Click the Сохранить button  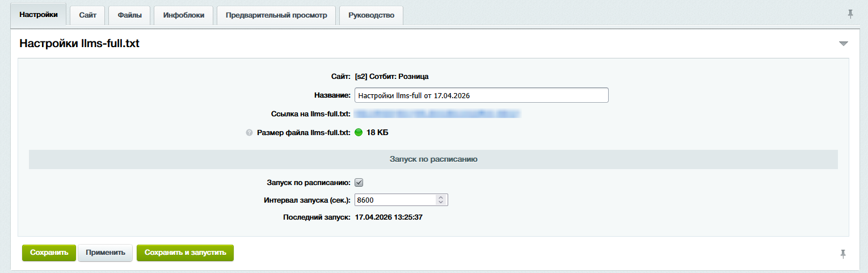[49, 253]
